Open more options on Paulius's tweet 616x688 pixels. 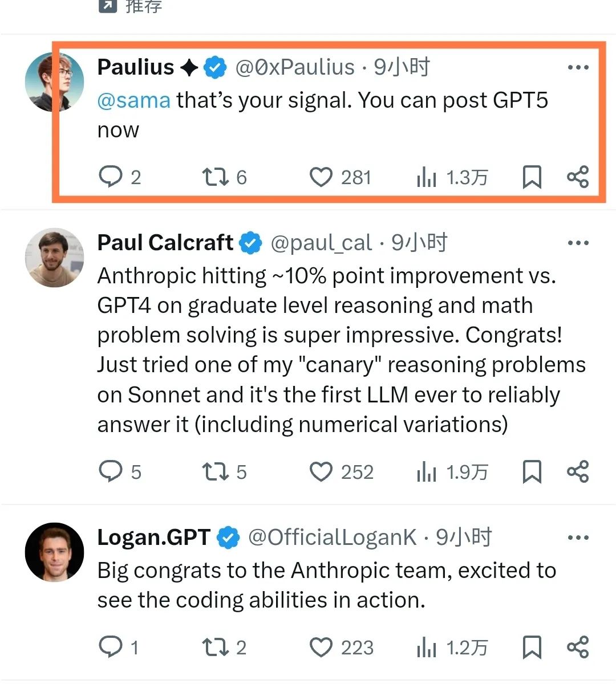tap(578, 67)
